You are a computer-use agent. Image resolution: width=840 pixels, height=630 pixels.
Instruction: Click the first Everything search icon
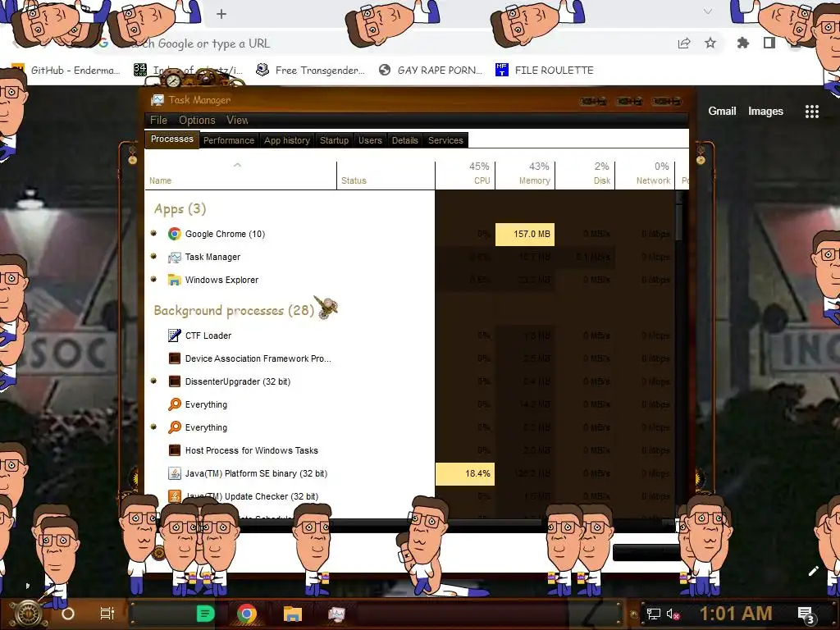click(174, 404)
